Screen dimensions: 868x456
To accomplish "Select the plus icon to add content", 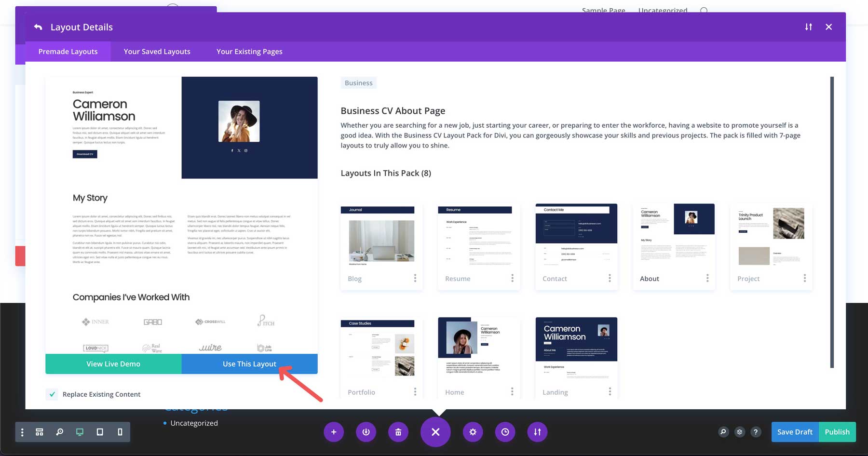I will click(x=334, y=432).
